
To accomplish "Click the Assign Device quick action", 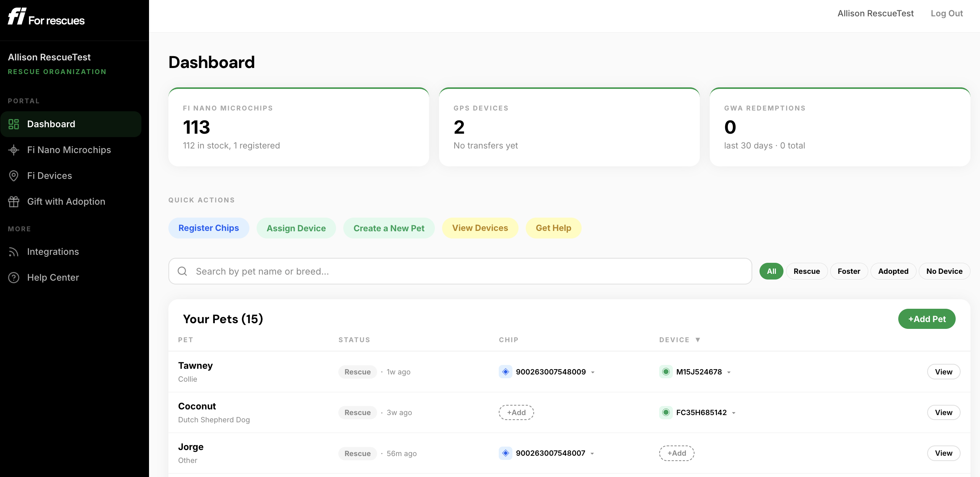I will [296, 228].
